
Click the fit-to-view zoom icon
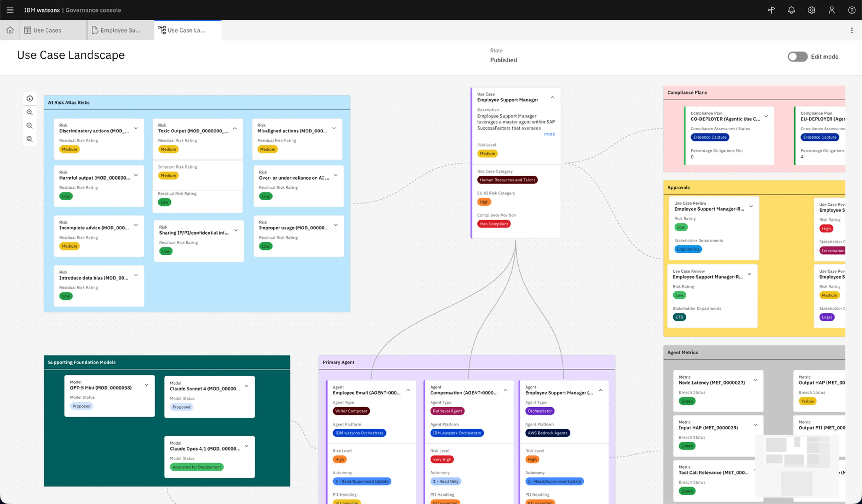[30, 139]
